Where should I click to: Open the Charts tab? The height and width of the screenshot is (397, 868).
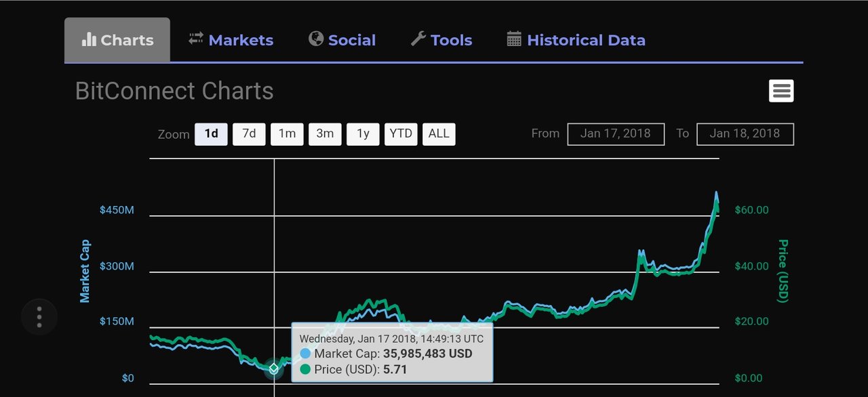[x=117, y=40]
